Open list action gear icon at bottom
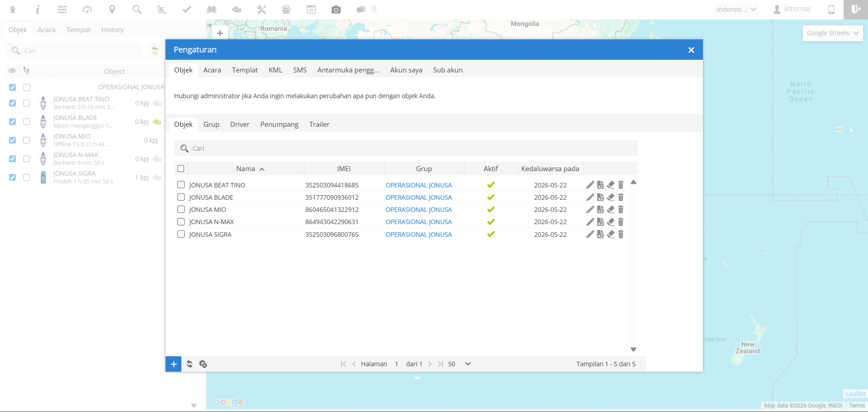The width and height of the screenshot is (868, 412). [x=203, y=364]
